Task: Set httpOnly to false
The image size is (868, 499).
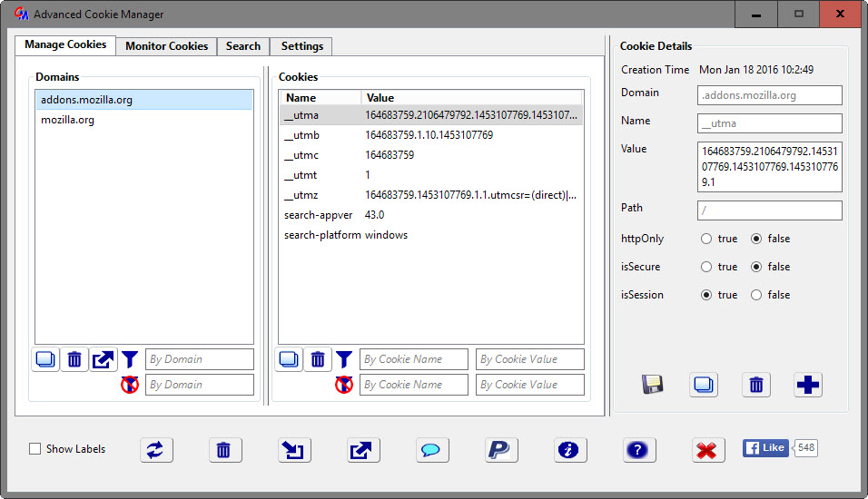Action: click(756, 239)
